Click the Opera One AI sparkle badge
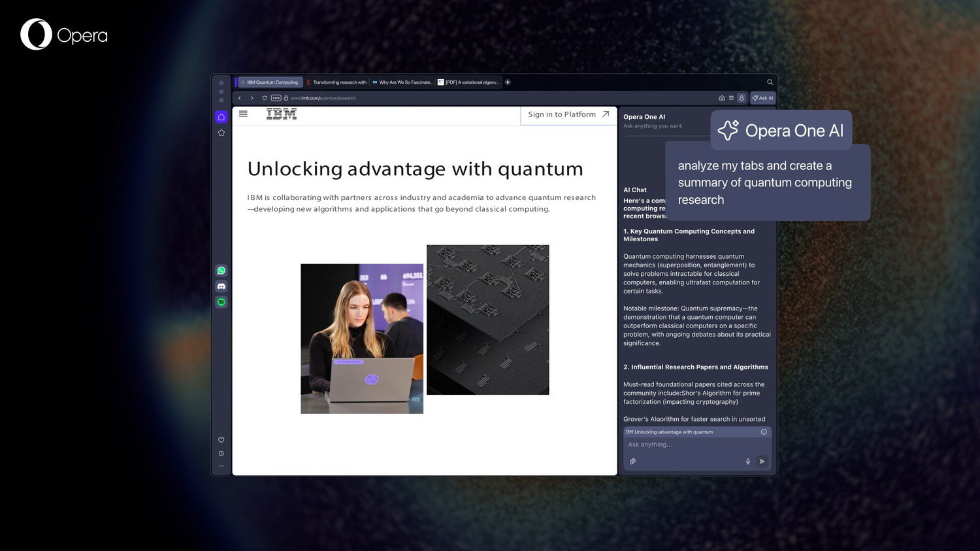Image resolution: width=980 pixels, height=551 pixels. click(x=781, y=131)
